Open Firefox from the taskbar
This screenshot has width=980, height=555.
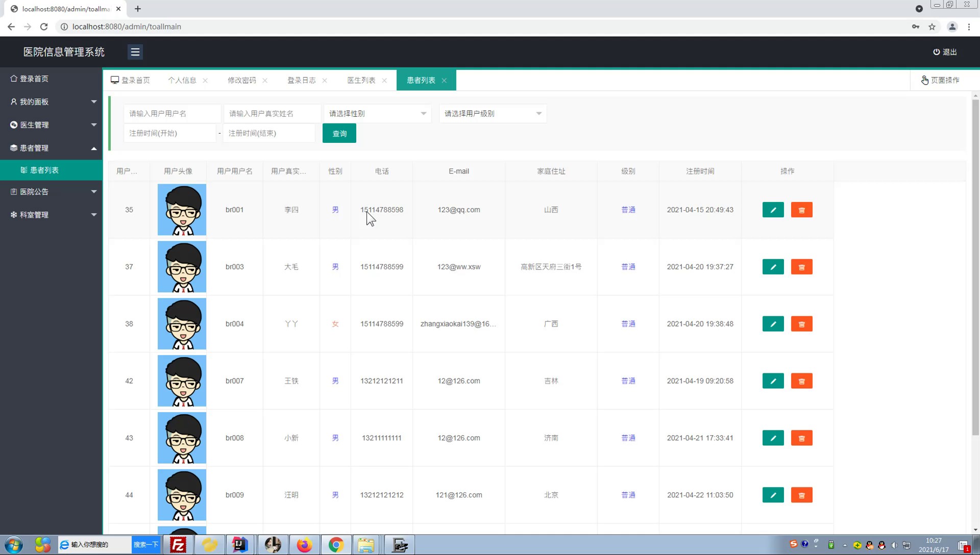[x=304, y=545]
